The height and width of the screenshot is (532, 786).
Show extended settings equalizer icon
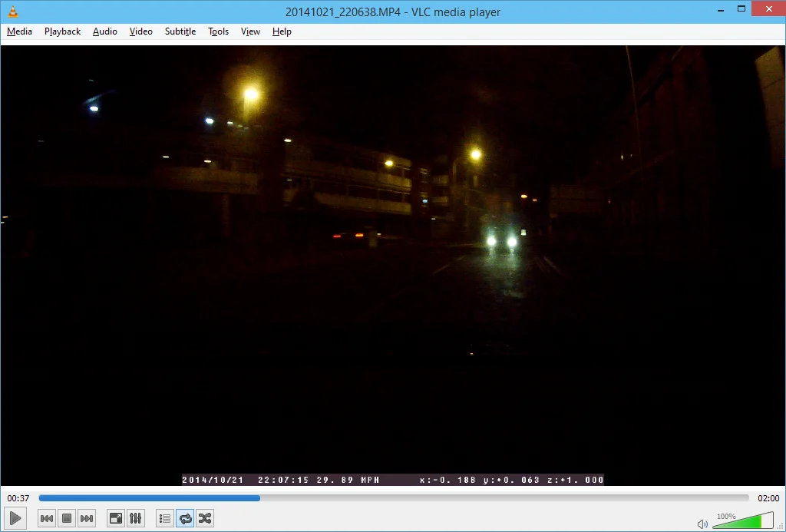[x=136, y=518]
